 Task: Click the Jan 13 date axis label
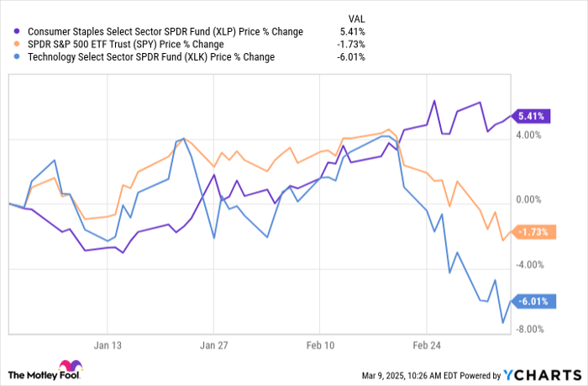click(x=108, y=344)
